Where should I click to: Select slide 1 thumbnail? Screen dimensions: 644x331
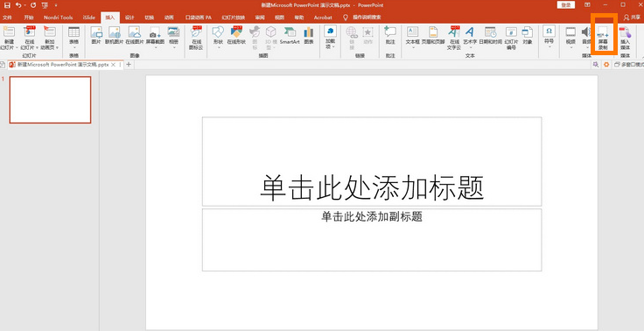pyautogui.click(x=50, y=100)
